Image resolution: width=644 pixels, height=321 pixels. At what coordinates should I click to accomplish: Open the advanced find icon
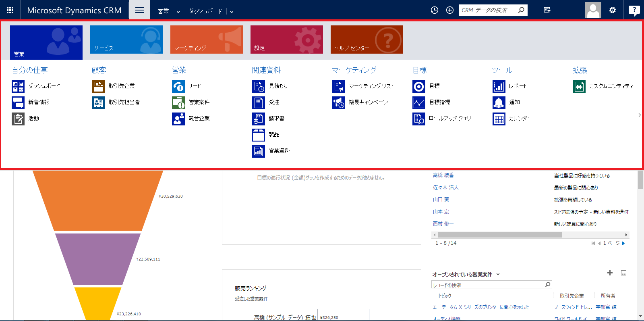547,10
